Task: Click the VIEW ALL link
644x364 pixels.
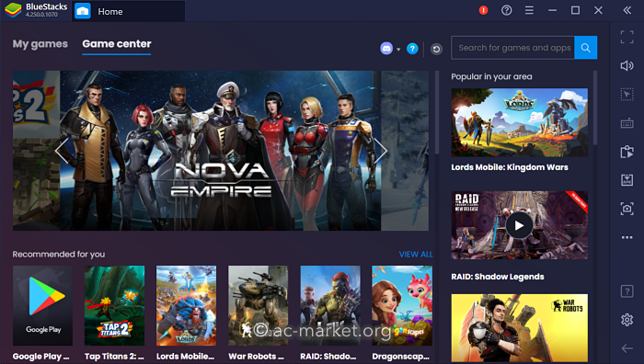Action: click(x=416, y=254)
